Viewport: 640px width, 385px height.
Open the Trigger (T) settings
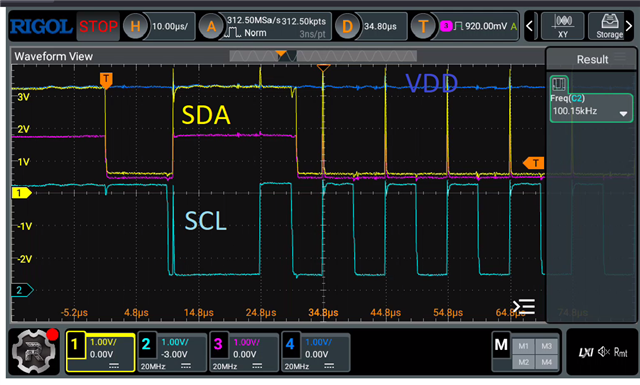click(x=423, y=27)
